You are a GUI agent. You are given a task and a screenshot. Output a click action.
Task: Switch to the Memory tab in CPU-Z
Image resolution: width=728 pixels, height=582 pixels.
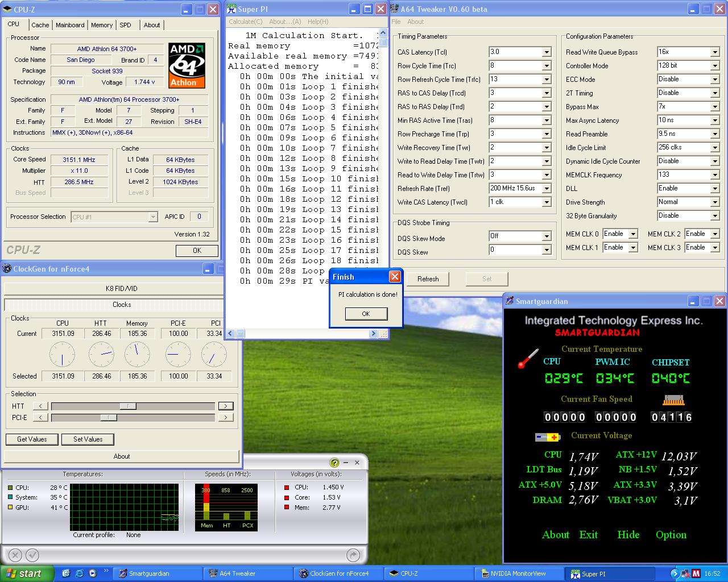102,25
